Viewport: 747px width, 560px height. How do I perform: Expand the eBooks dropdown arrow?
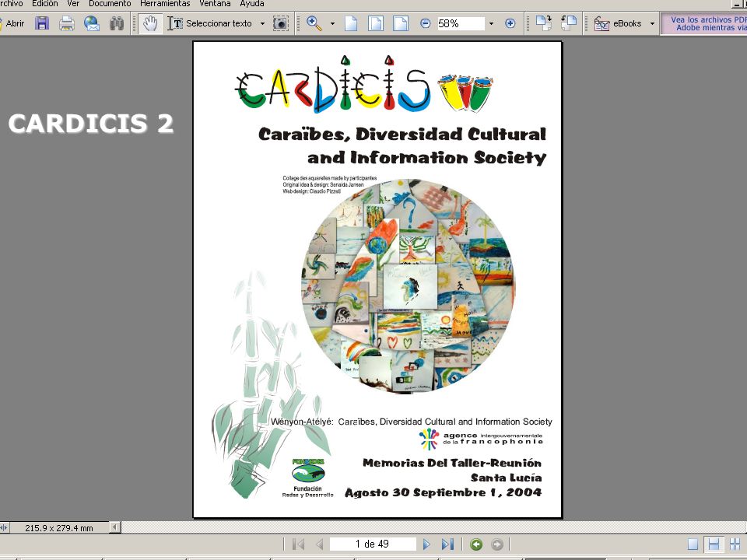coord(652,23)
